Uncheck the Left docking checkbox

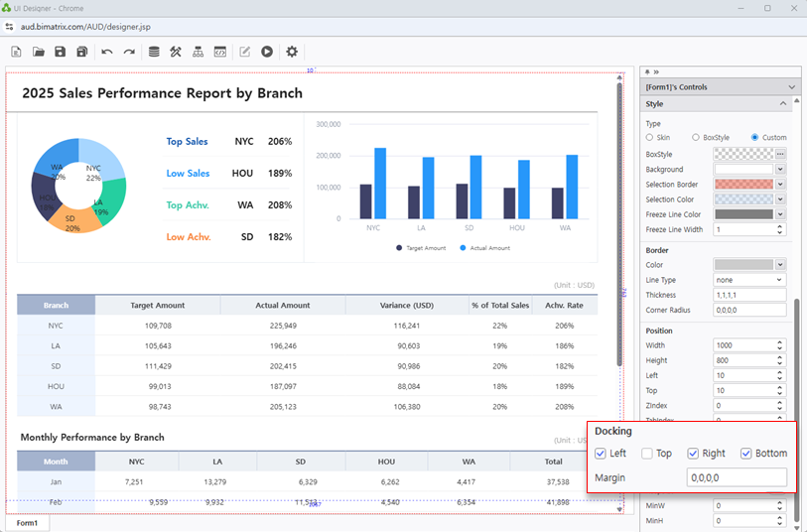pos(601,454)
